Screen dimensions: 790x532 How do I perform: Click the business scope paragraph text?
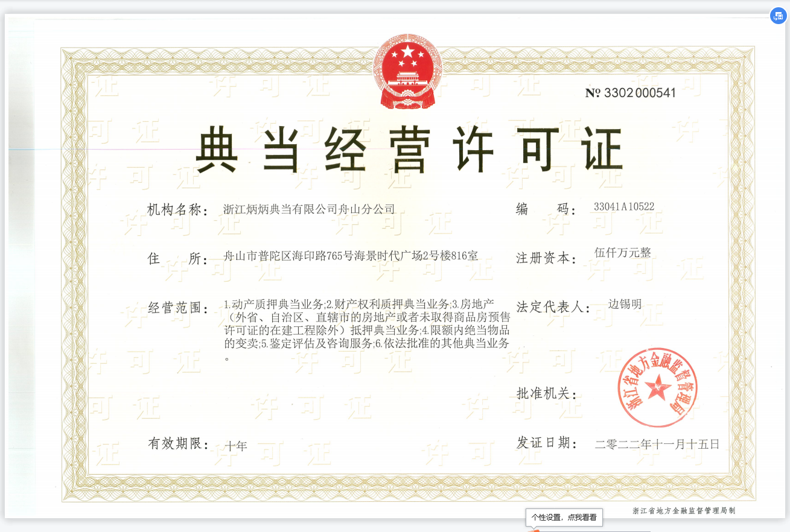click(x=367, y=331)
